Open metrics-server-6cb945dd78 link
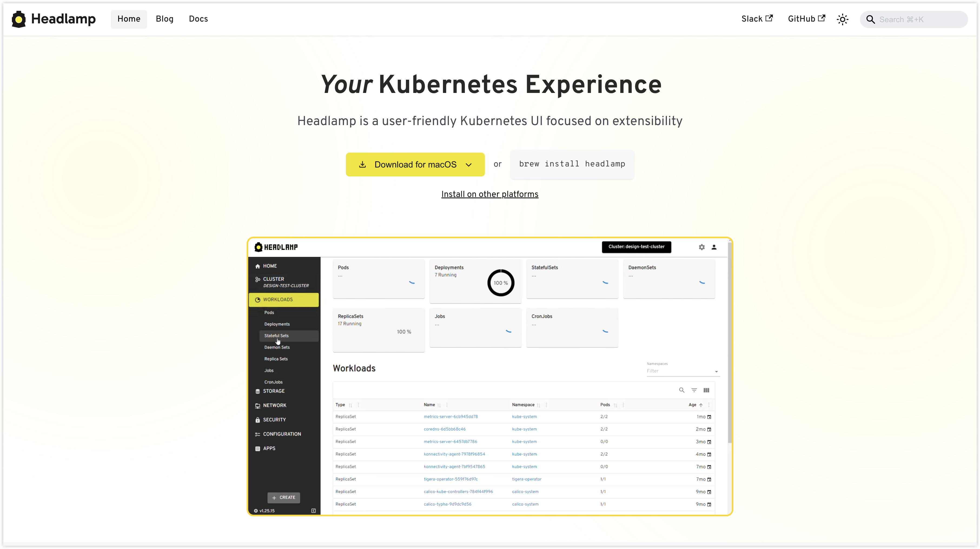Viewport: 980px width, 549px height. [451, 417]
